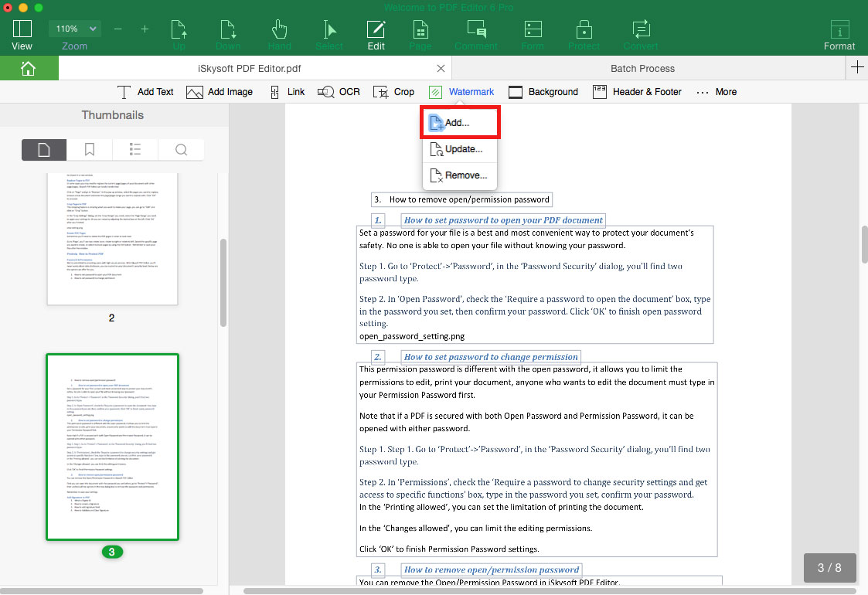Open the search view in sidebar
Image resolution: width=868 pixels, height=595 pixels.
coord(181,149)
